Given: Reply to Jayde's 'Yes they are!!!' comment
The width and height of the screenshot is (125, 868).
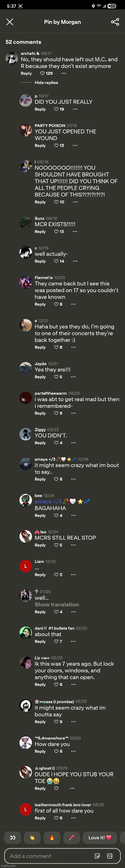Looking at the screenshot, I should [40, 377].
